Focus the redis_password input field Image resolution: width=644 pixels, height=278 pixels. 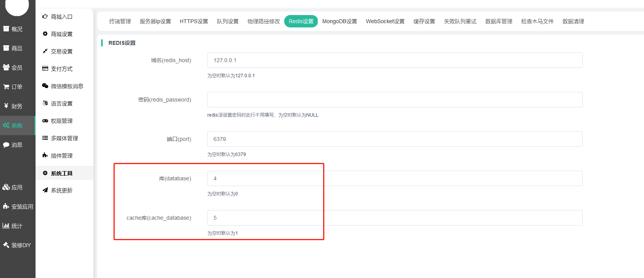click(395, 100)
